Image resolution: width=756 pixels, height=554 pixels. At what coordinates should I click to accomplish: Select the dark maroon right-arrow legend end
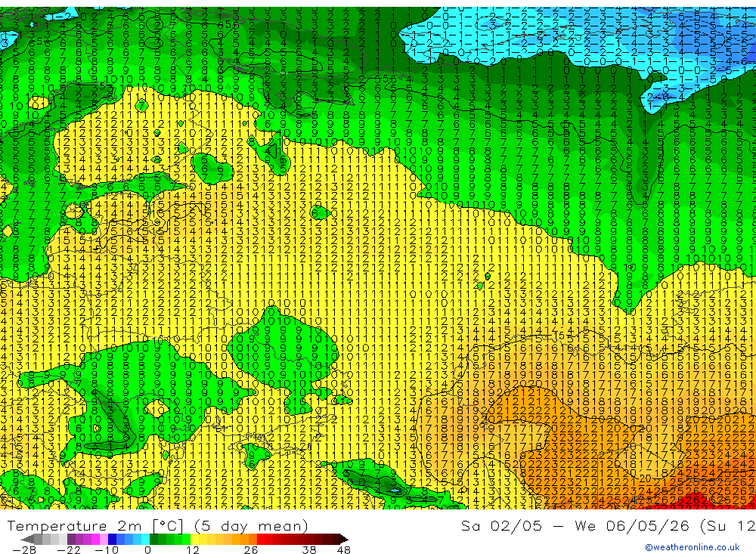tap(344, 540)
